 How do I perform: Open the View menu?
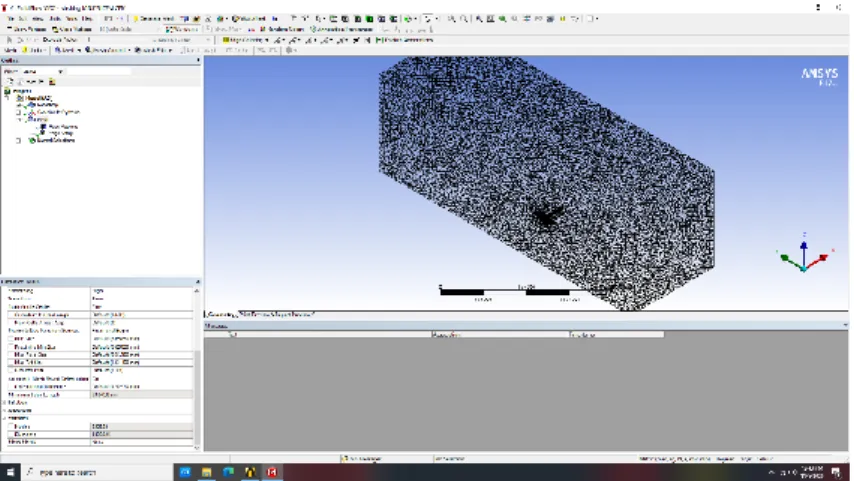[38, 19]
